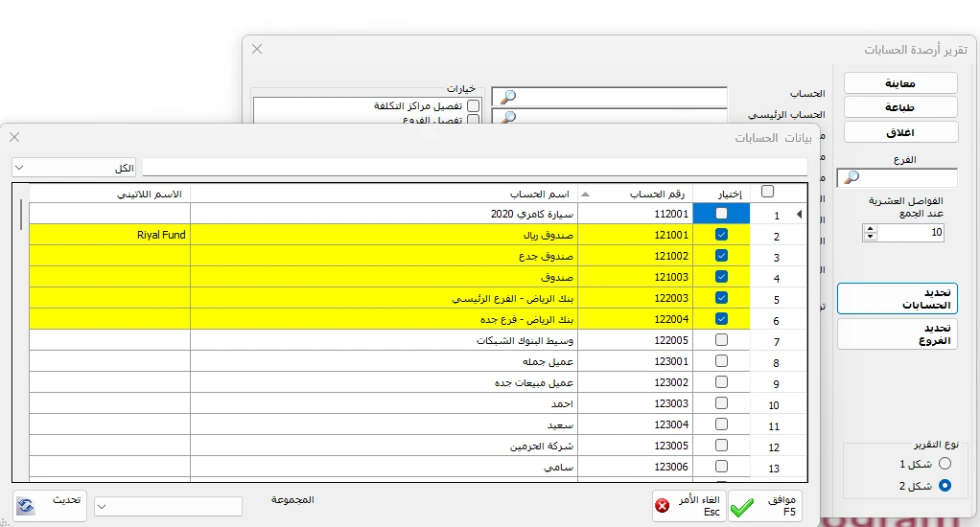Click the الغاء الأمر Esc button

click(x=689, y=506)
